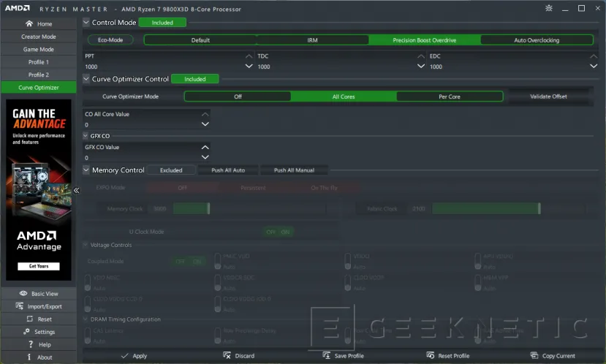Viewport: 606px width, 364px height.
Task: Click the Fabric Clock slider
Action: [x=509, y=208]
